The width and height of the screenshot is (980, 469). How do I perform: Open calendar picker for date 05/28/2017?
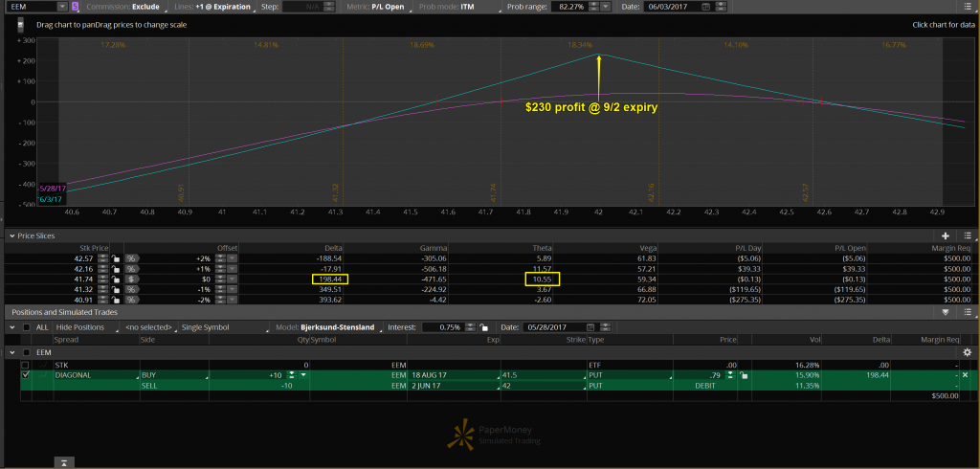pos(590,327)
